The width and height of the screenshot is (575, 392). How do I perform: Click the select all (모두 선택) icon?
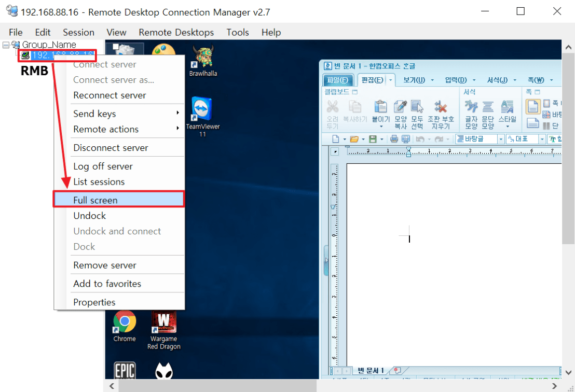tap(417, 107)
